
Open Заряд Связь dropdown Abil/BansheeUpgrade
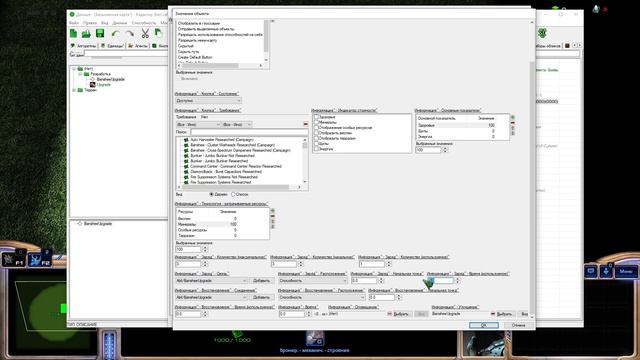coord(211,281)
